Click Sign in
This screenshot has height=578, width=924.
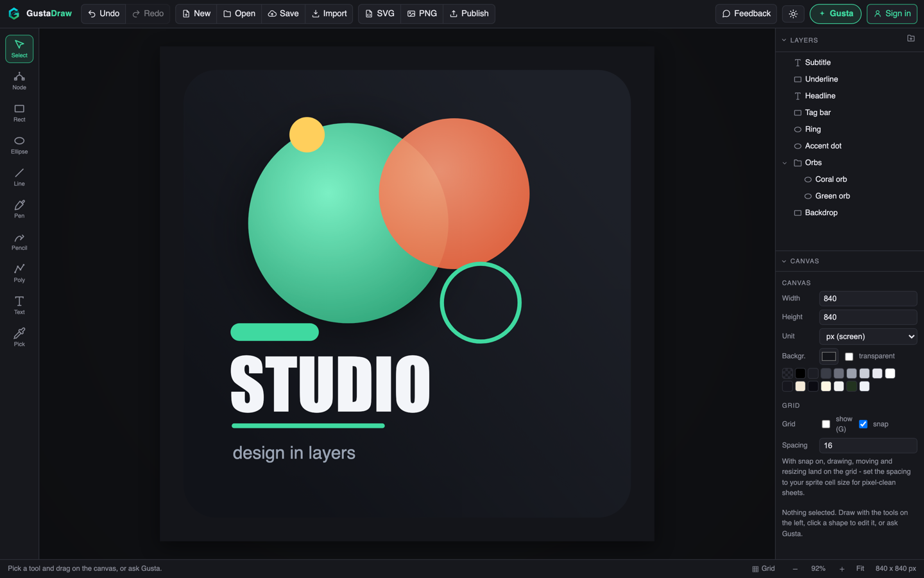[x=892, y=13]
